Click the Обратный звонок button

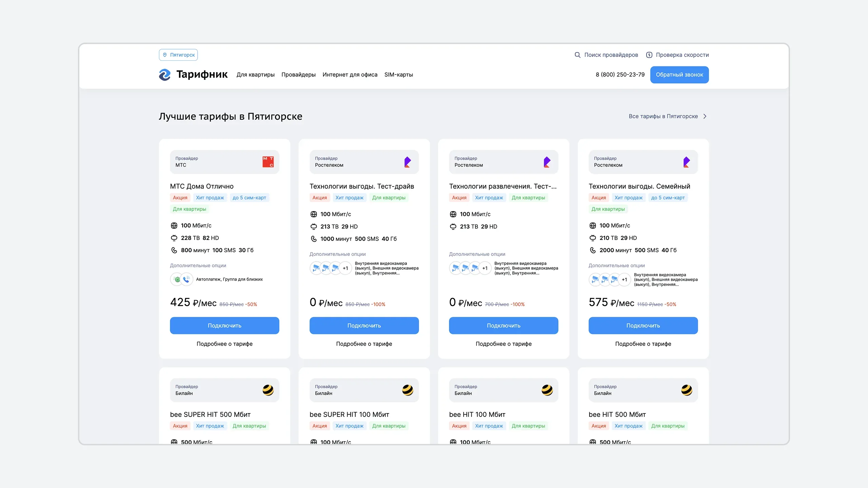(679, 75)
